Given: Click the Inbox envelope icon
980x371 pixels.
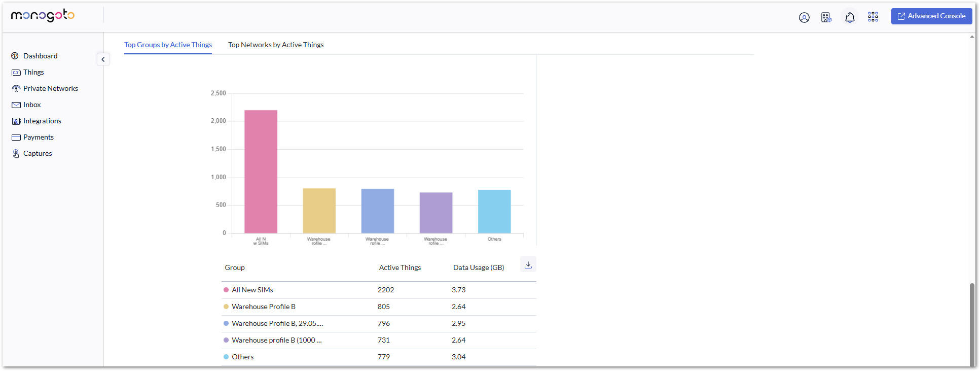Looking at the screenshot, I should tap(16, 105).
